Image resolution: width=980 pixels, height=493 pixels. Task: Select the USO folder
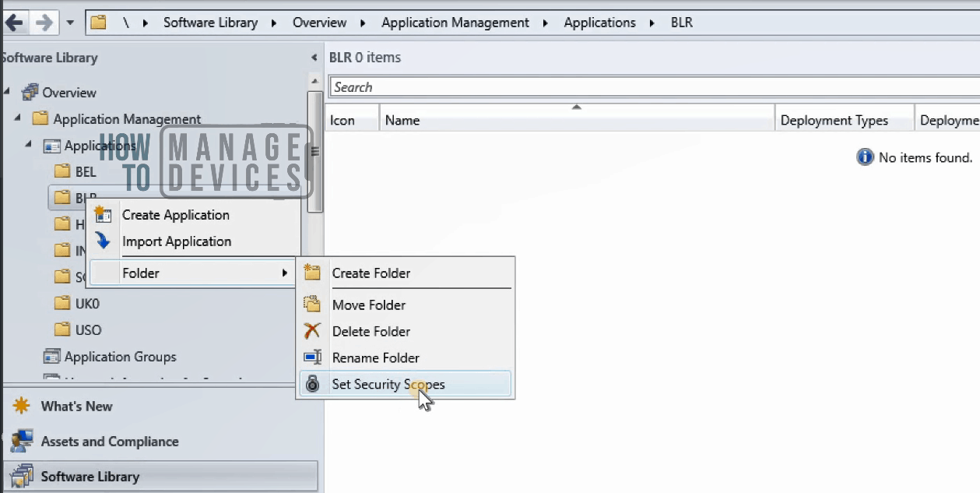click(x=88, y=329)
